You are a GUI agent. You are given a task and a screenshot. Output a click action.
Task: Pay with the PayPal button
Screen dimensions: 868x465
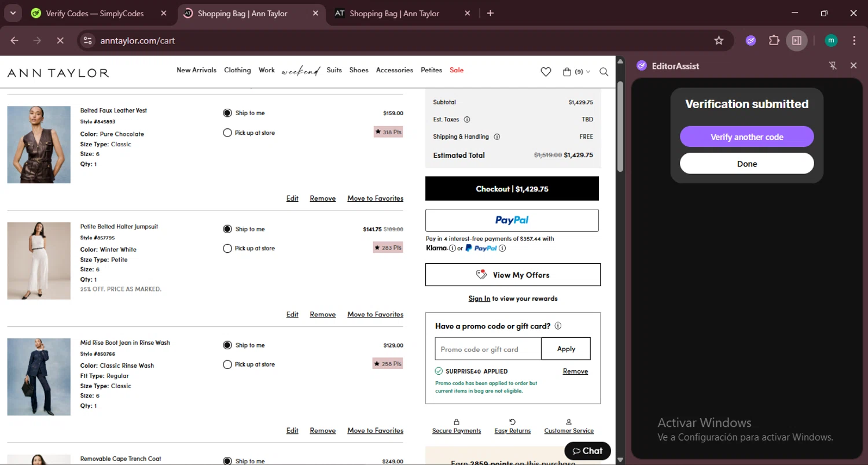click(x=512, y=220)
